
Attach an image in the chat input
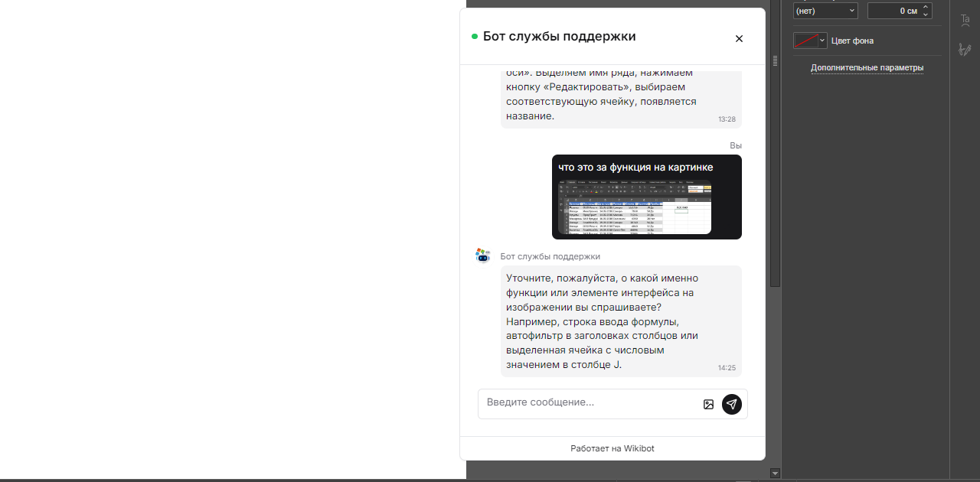point(708,404)
